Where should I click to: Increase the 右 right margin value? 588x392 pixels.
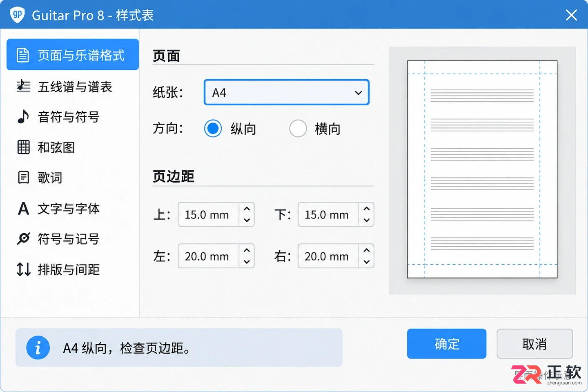(367, 250)
